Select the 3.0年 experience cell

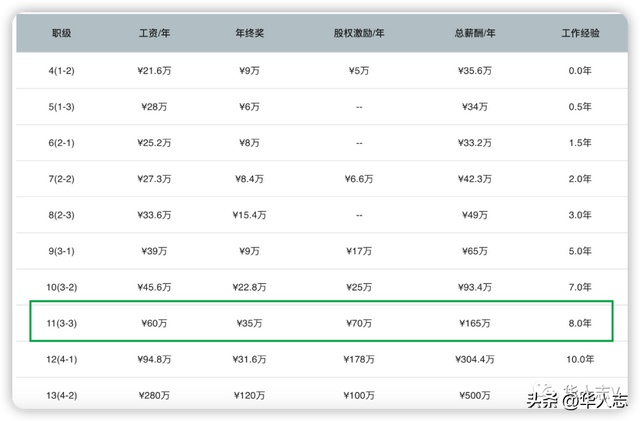tap(580, 215)
